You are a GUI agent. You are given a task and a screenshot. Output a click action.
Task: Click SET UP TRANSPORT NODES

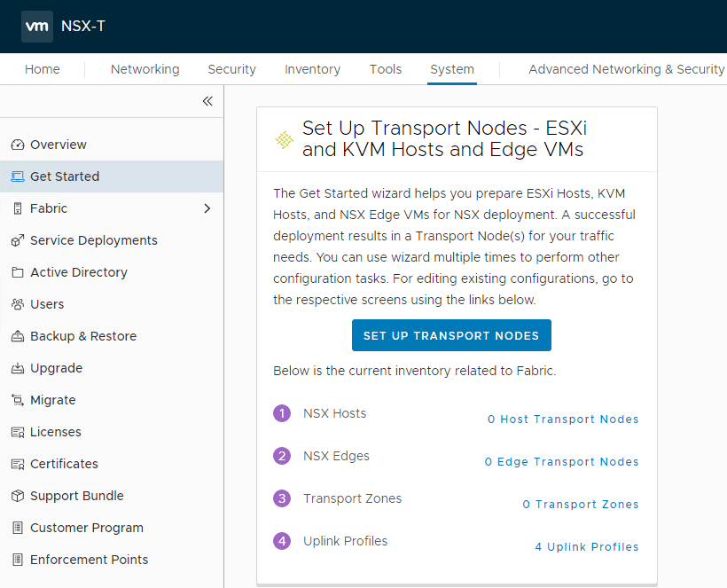(x=451, y=335)
